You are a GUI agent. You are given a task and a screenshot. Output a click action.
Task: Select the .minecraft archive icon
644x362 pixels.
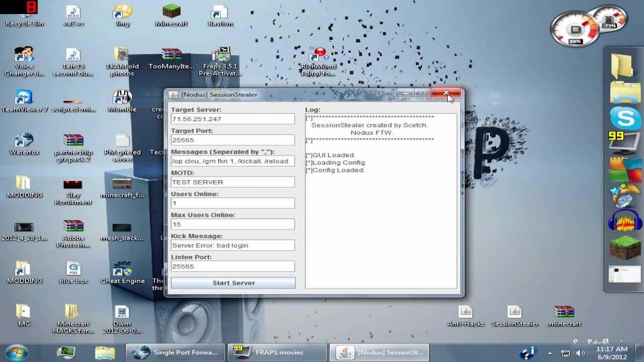564,316
